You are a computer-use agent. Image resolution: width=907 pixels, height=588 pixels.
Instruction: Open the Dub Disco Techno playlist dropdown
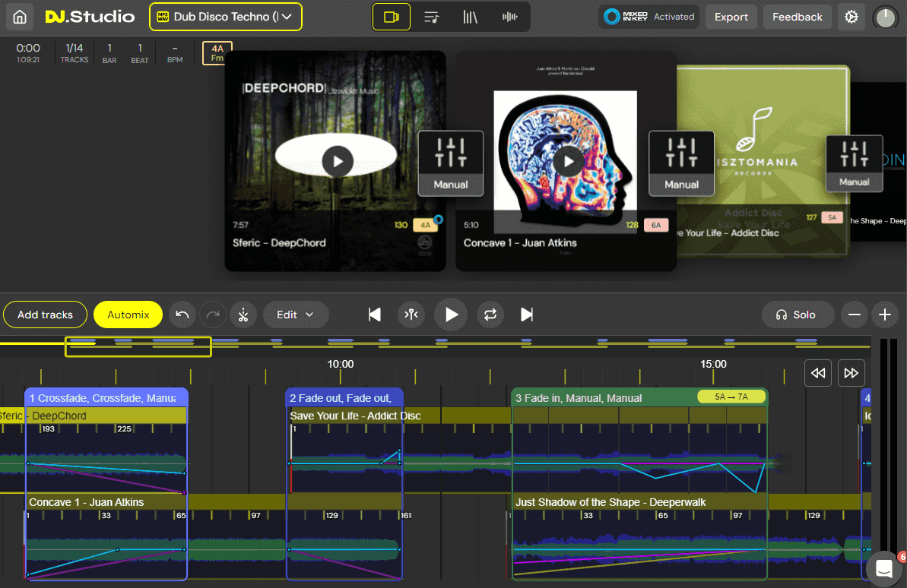(225, 16)
